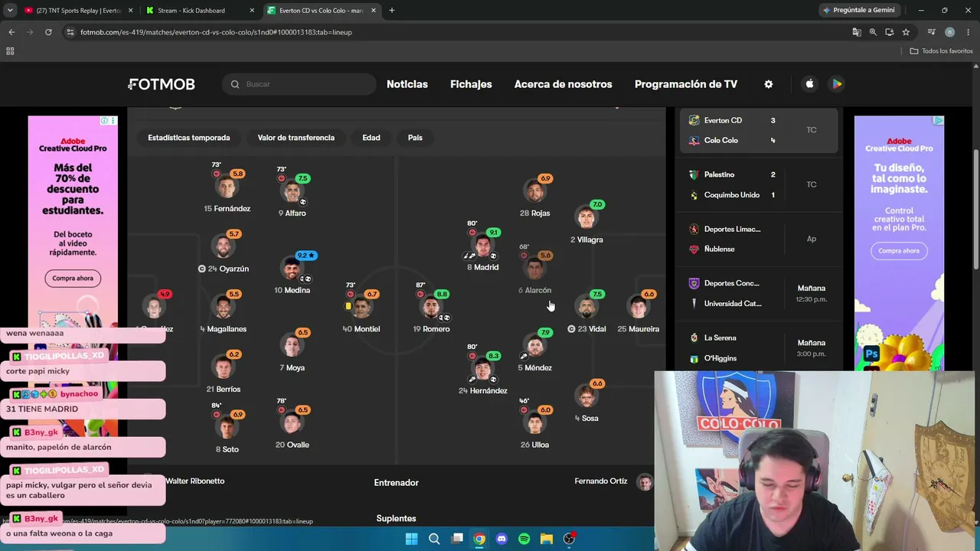
Task: Open FotMob settings gear
Action: pos(769,84)
